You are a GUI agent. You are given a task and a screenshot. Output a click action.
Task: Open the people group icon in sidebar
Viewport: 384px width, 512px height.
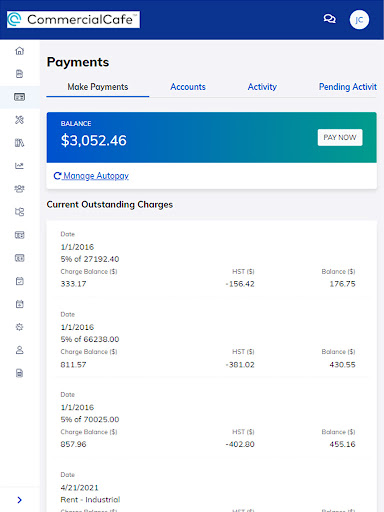pyautogui.click(x=20, y=189)
